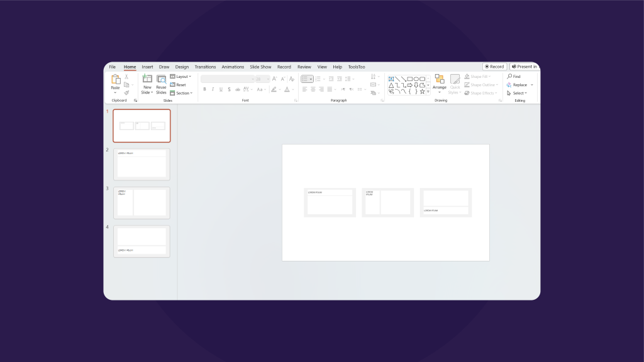Switch to the Animations ribbon tab
644x362 pixels.
coord(233,67)
